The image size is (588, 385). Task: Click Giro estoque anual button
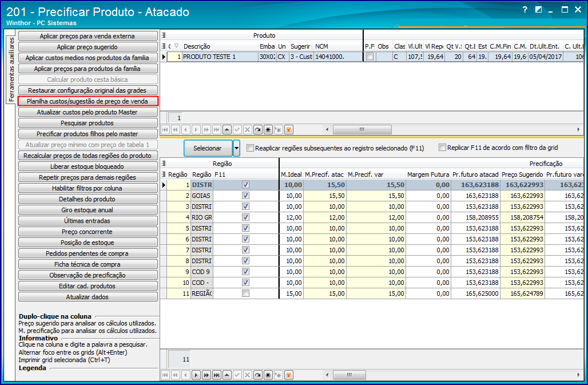(x=88, y=210)
